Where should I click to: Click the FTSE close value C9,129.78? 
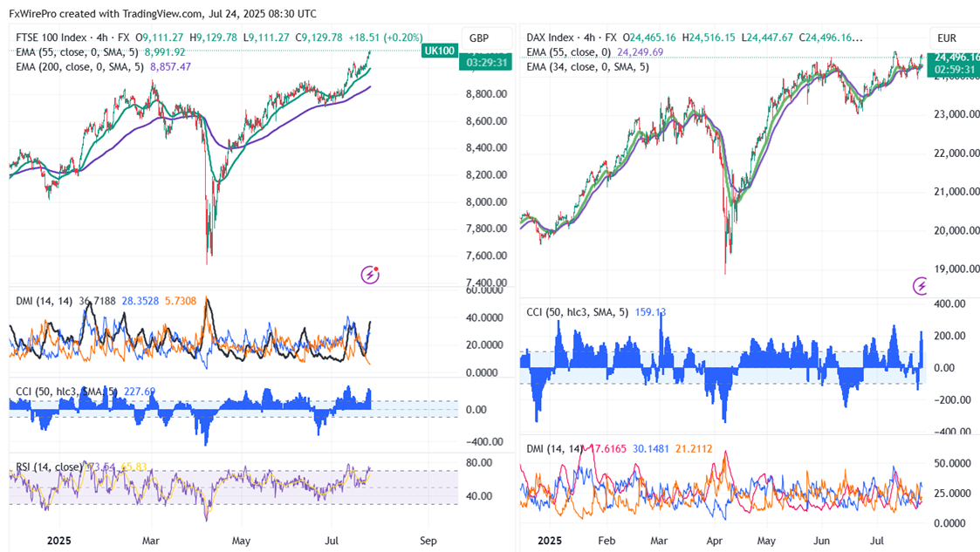(x=319, y=37)
